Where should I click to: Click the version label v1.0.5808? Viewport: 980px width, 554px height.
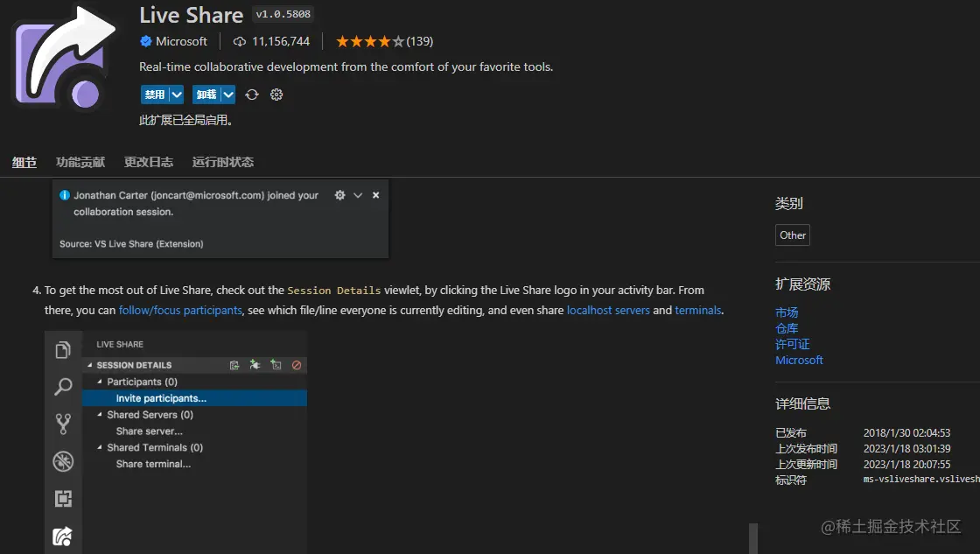283,14
